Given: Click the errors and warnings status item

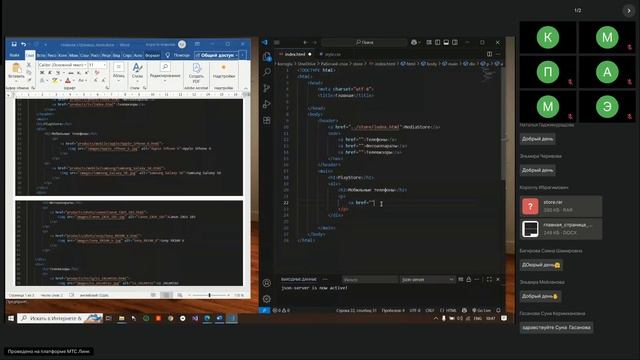Looking at the screenshot, I should point(281,311).
